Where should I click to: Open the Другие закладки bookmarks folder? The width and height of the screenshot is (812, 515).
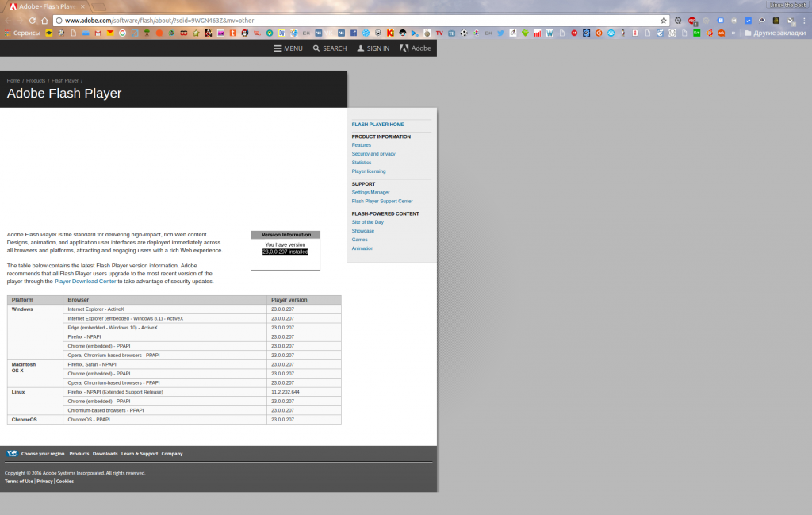tap(773, 33)
